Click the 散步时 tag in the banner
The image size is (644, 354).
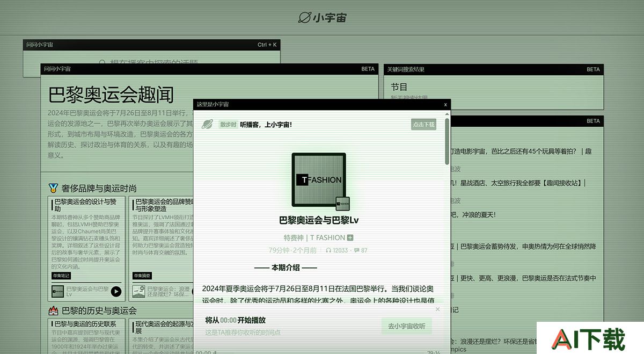click(x=228, y=125)
